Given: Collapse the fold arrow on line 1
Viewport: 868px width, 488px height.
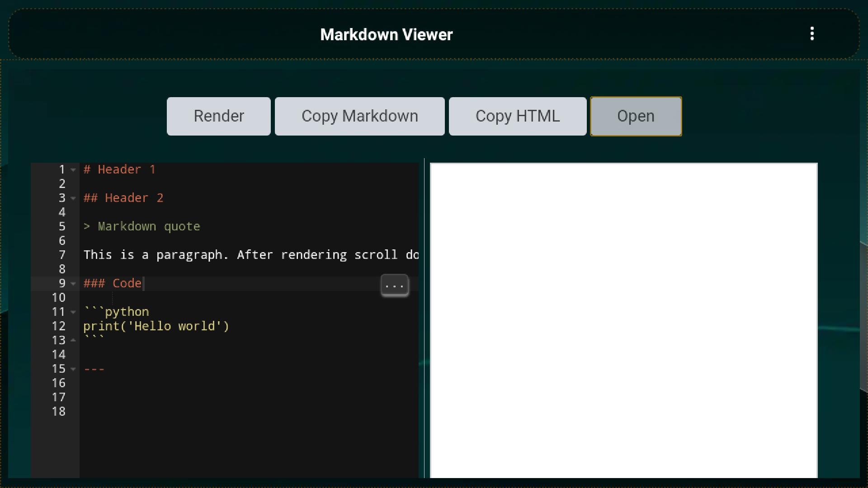Looking at the screenshot, I should (73, 170).
